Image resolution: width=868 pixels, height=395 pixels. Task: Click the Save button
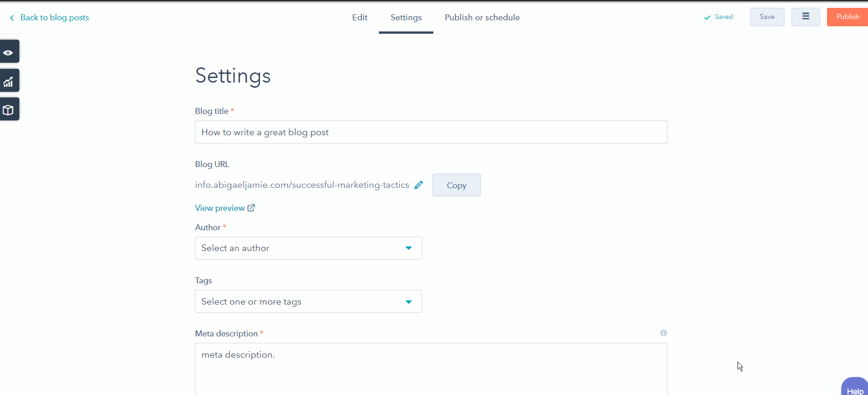pyautogui.click(x=767, y=17)
